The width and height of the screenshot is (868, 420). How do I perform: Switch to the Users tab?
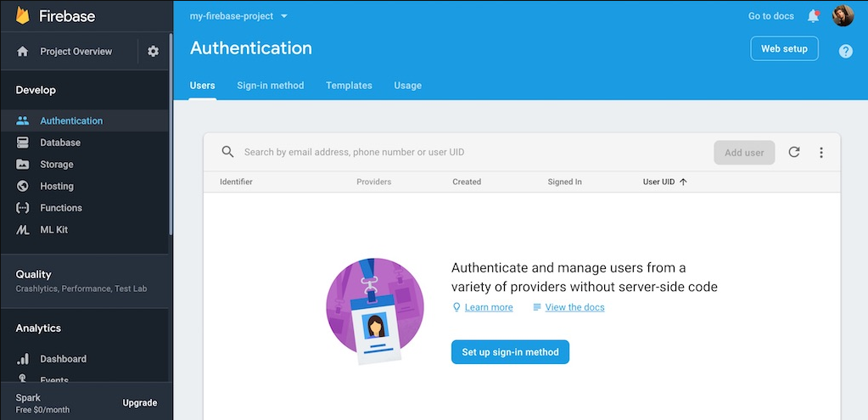pos(203,86)
